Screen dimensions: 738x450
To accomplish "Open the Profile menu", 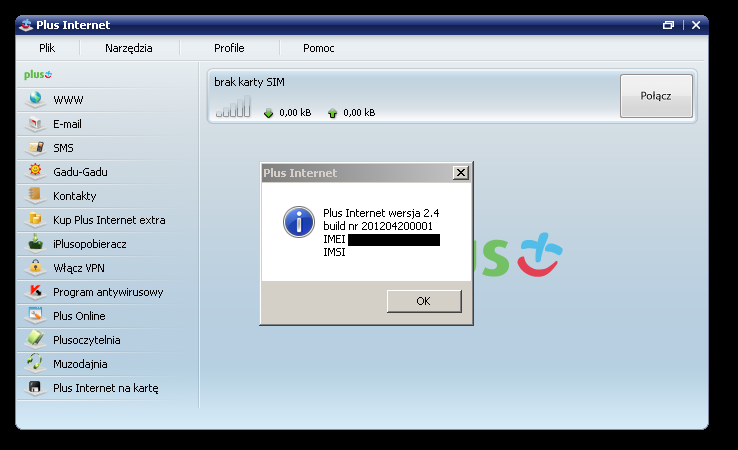I will pyautogui.click(x=229, y=48).
